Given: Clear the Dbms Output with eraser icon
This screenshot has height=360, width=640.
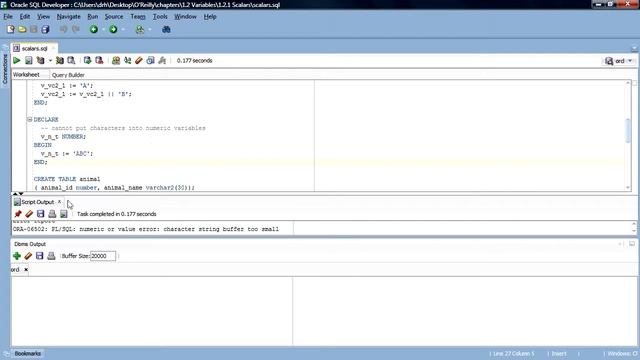Looking at the screenshot, I should (28, 256).
